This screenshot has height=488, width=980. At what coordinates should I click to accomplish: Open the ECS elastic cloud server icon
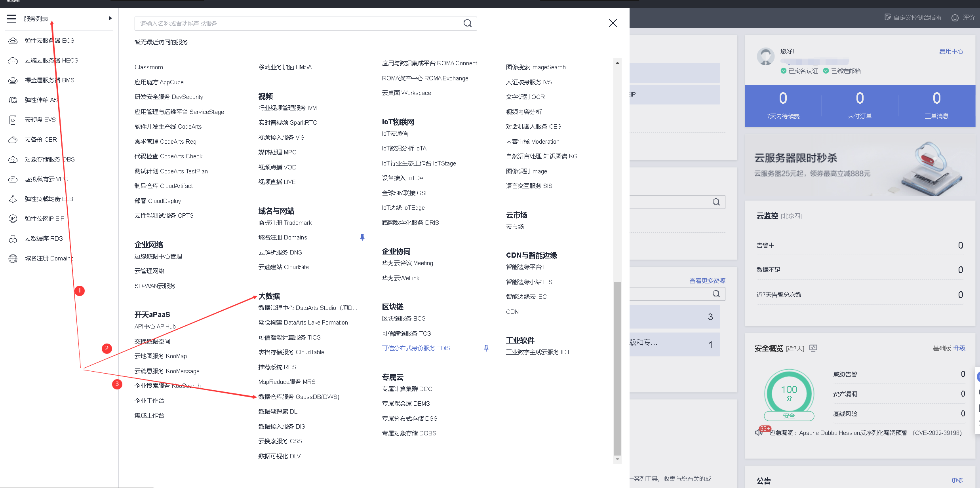click(x=13, y=41)
